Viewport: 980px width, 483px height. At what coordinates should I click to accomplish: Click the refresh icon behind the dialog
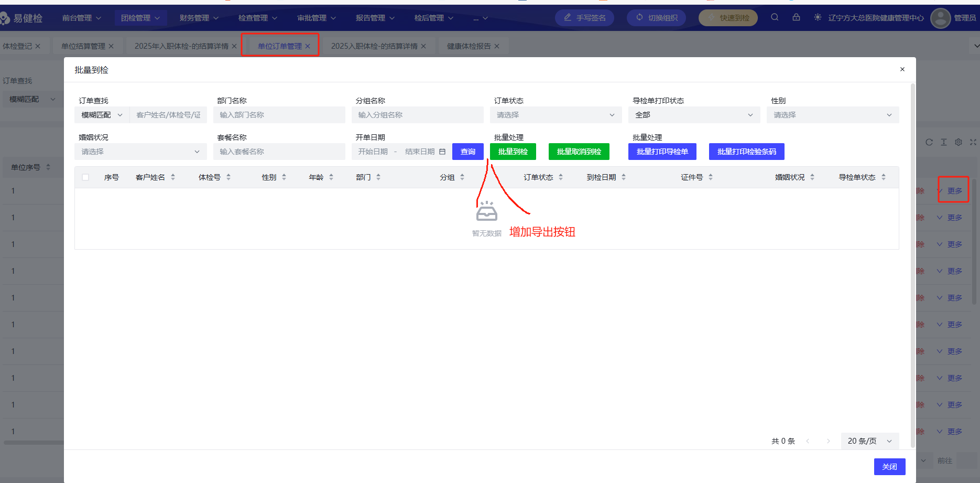[929, 142]
